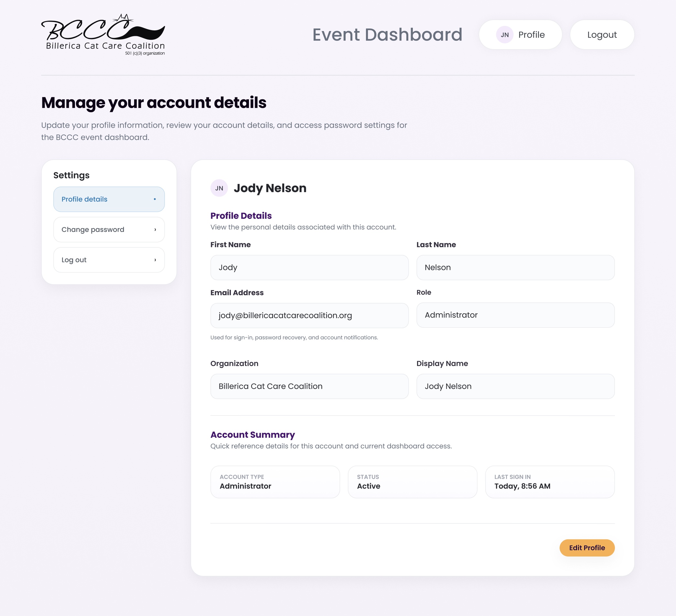
Task: Click the Display Name field
Action: coord(515,386)
